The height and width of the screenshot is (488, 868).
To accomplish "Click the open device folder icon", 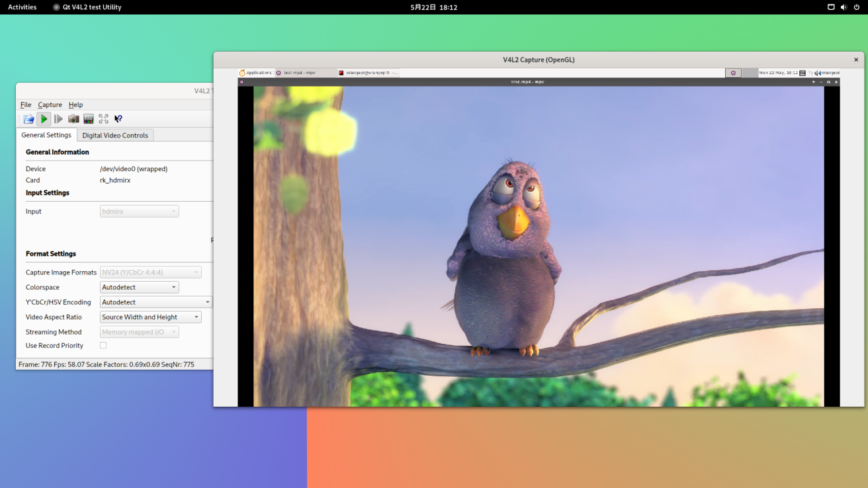I will tap(28, 119).
